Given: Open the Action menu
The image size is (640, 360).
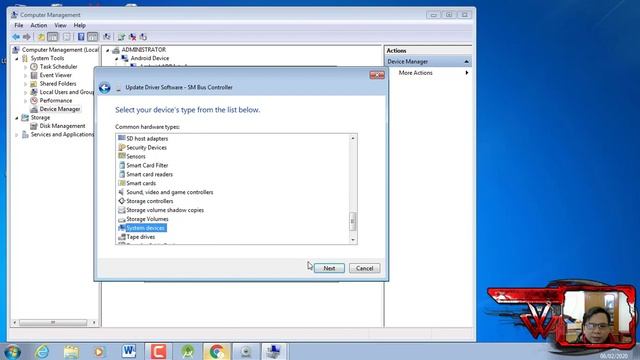Looking at the screenshot, I should [x=39, y=25].
